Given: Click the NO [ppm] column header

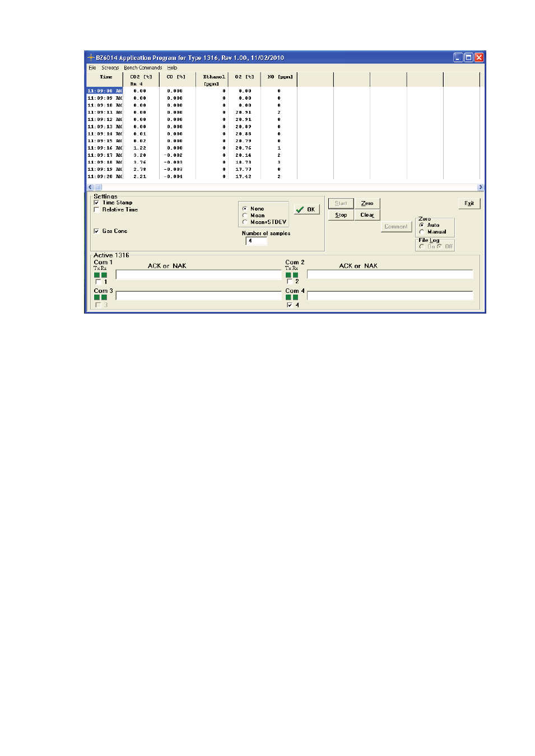Looking at the screenshot, I should pos(279,80).
